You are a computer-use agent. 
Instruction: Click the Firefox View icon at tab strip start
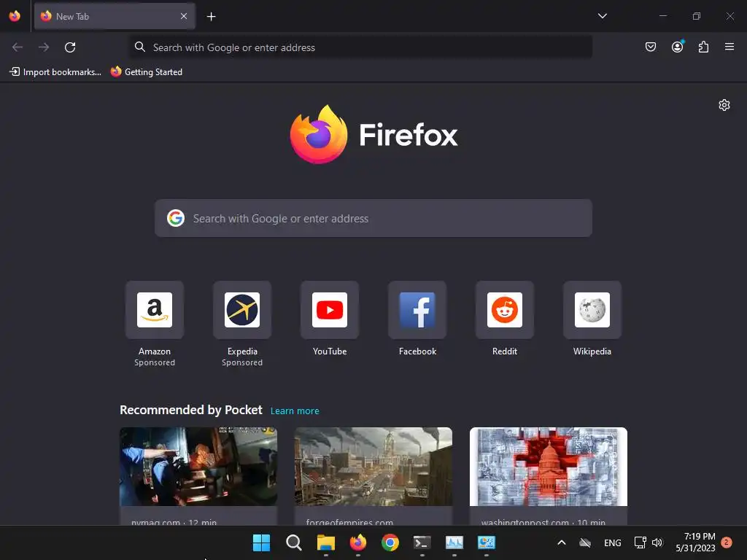[x=15, y=16]
